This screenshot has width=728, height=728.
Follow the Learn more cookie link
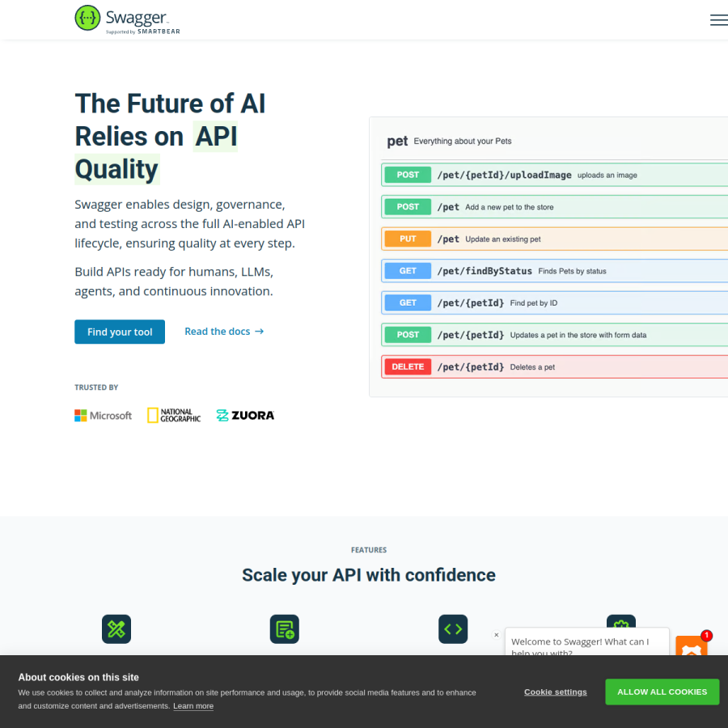pyautogui.click(x=193, y=705)
